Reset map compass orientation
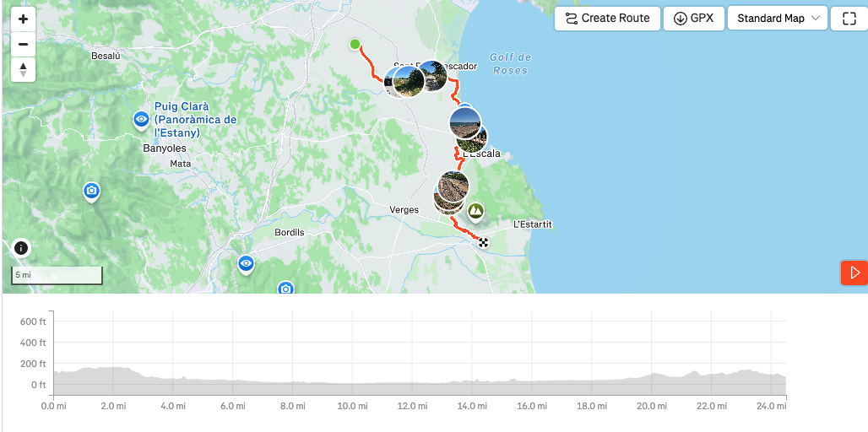 coord(24,70)
